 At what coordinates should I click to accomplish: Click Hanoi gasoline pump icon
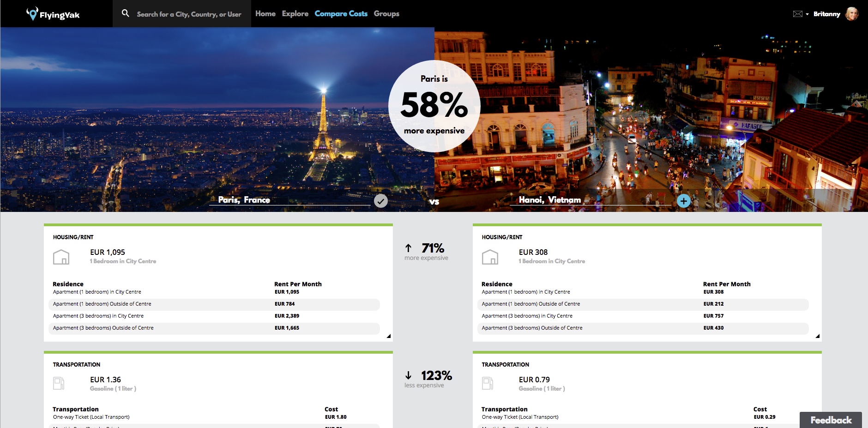tap(488, 383)
